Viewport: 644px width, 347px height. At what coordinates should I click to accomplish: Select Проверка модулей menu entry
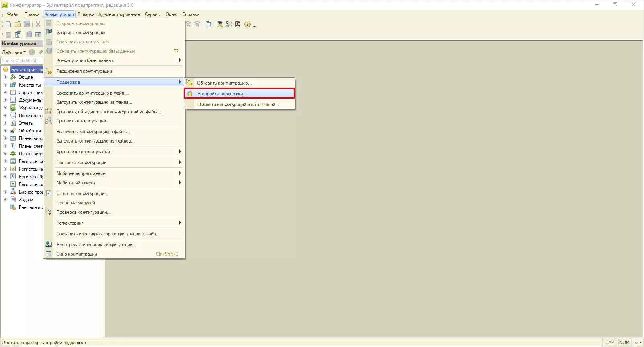tap(114, 203)
